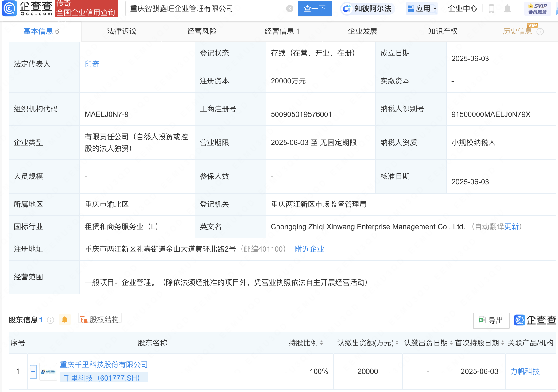Switch to 法律诉讼 tab
Viewport: 558px width, 392px height.
tap(122, 31)
